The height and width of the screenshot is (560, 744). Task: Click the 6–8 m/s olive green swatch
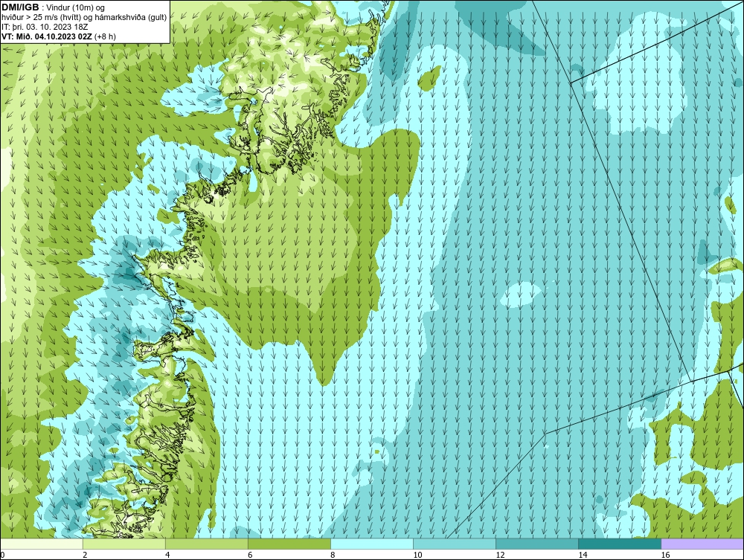[x=289, y=544]
